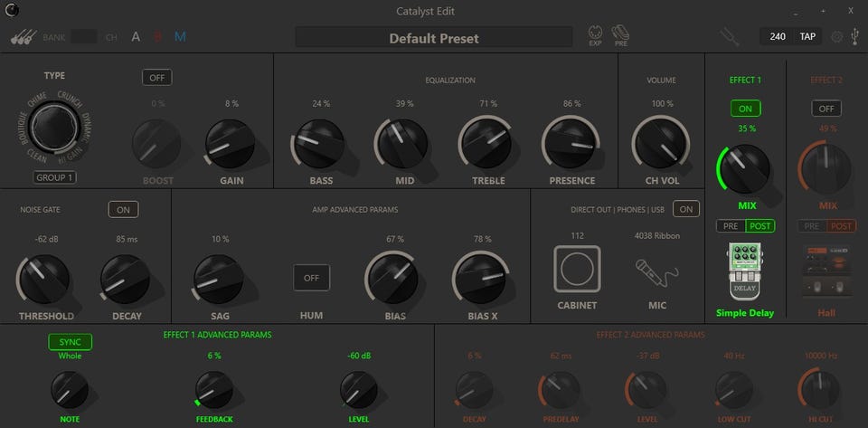Click the LOW CUT knob

pyautogui.click(x=734, y=390)
